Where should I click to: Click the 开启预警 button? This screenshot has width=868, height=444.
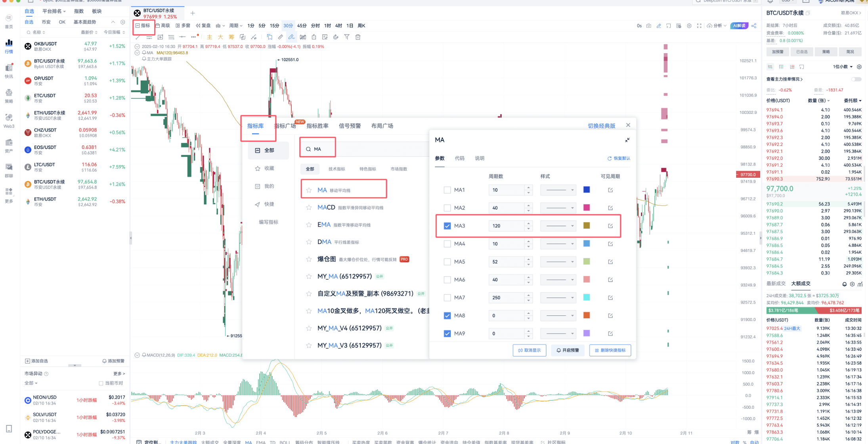[568, 350]
